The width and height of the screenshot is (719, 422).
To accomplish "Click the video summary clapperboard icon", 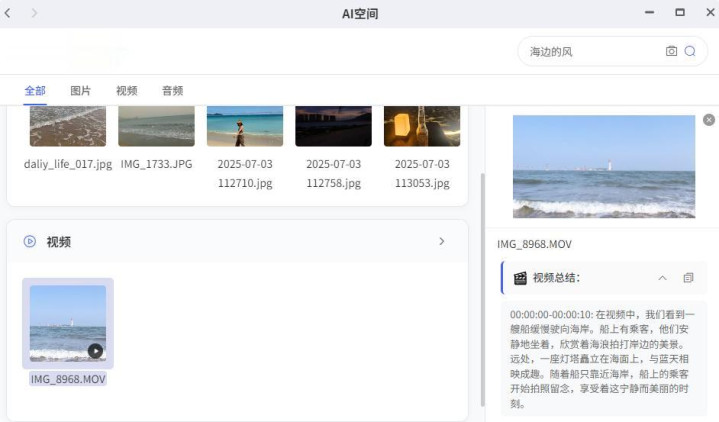I will click(520, 278).
